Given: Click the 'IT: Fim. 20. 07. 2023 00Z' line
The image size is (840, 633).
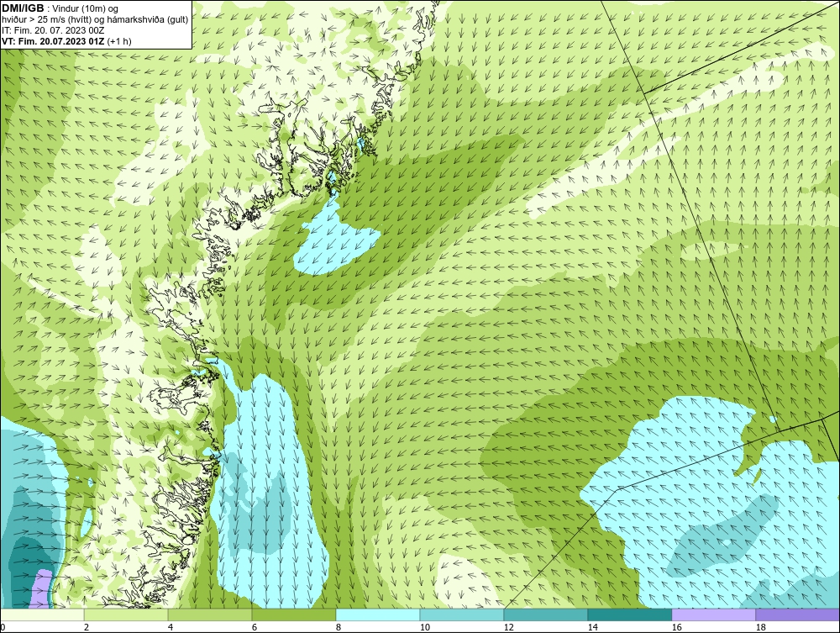Looking at the screenshot, I should coord(53,30).
